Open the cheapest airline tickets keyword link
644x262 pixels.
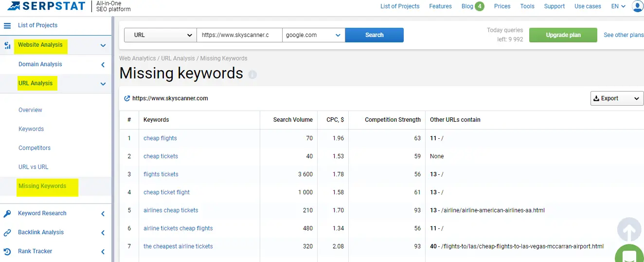178,246
